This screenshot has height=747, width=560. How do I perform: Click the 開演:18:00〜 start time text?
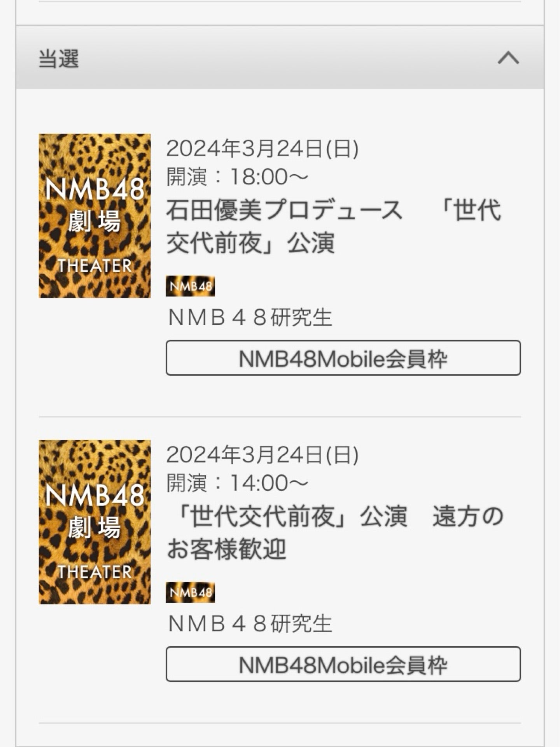pos(237,177)
